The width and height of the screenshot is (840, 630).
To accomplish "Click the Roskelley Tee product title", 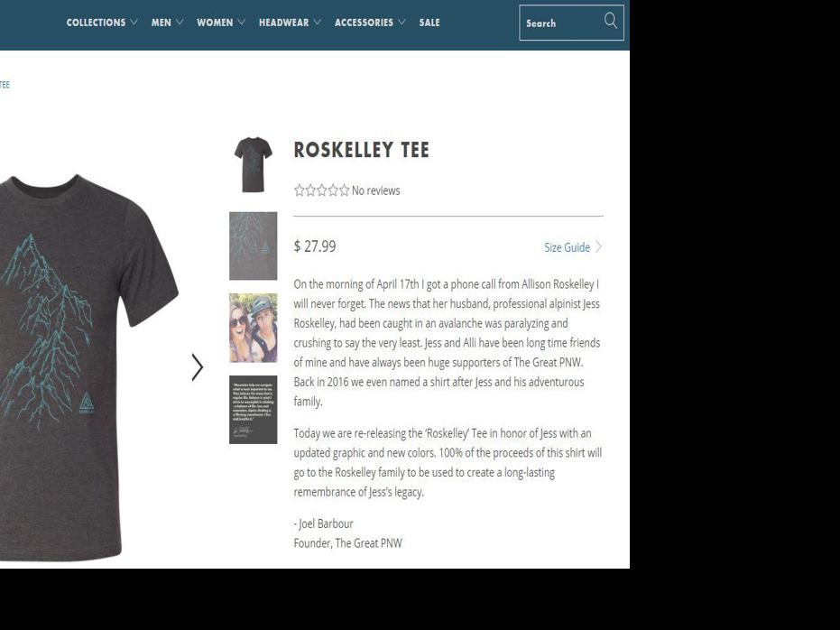I will pyautogui.click(x=362, y=150).
